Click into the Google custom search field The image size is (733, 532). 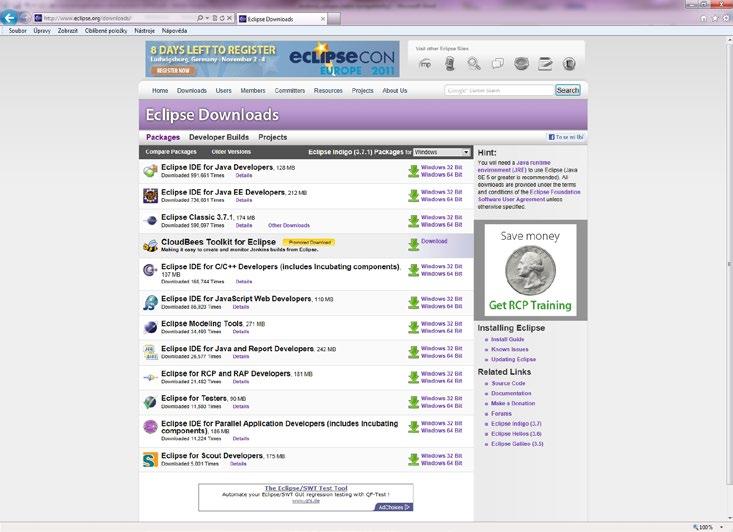click(499, 90)
